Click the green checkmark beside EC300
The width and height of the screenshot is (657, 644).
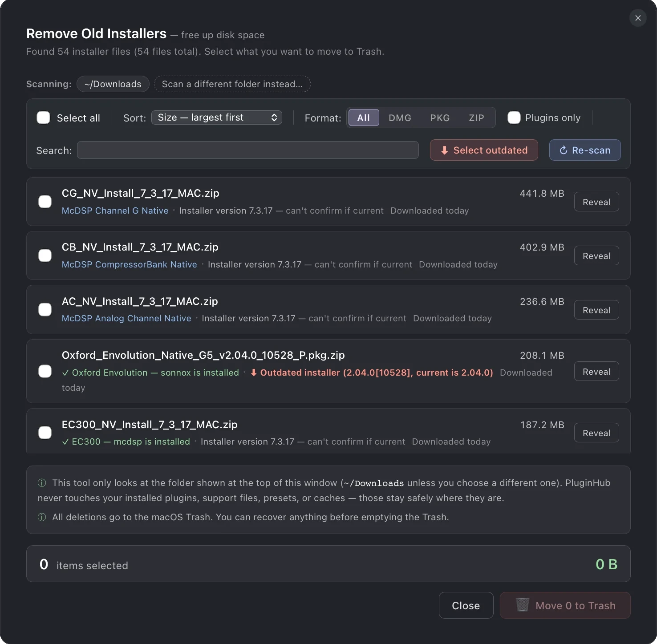pos(65,441)
